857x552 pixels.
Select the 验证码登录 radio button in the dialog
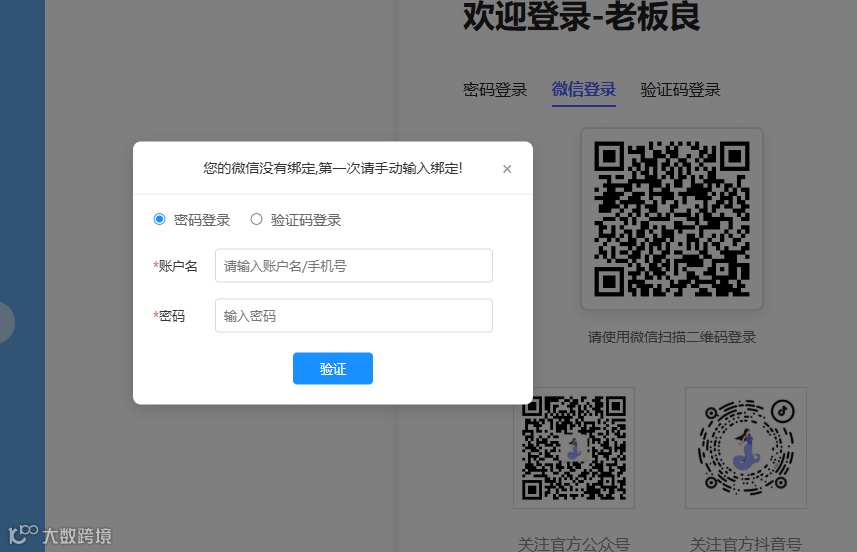(x=256, y=219)
